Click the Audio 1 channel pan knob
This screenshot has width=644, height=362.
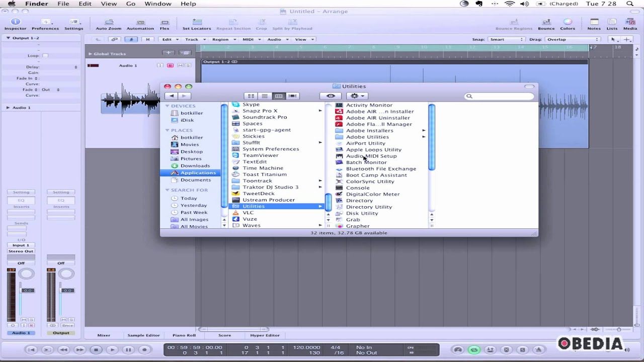click(27, 274)
